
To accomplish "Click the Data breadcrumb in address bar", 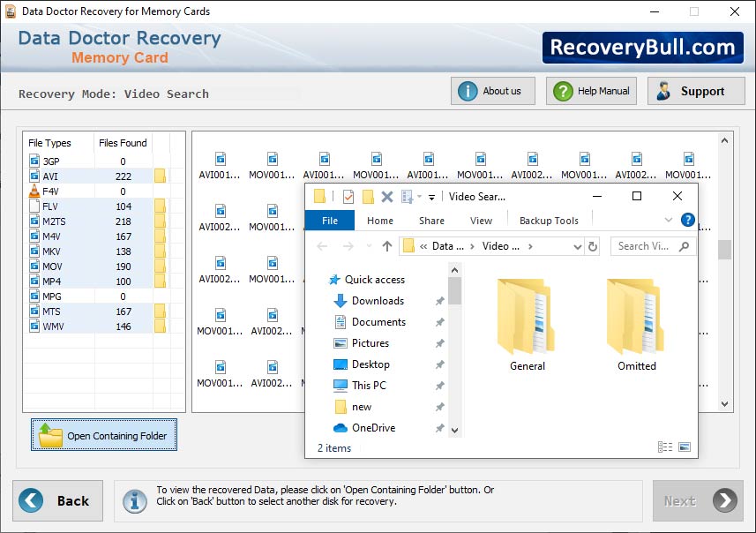I will (x=447, y=246).
